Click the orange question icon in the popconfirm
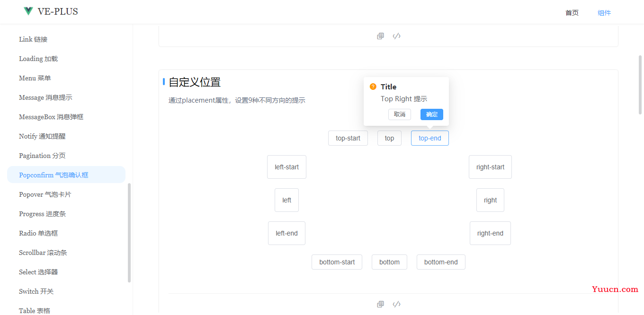644x315 pixels. [x=373, y=87]
